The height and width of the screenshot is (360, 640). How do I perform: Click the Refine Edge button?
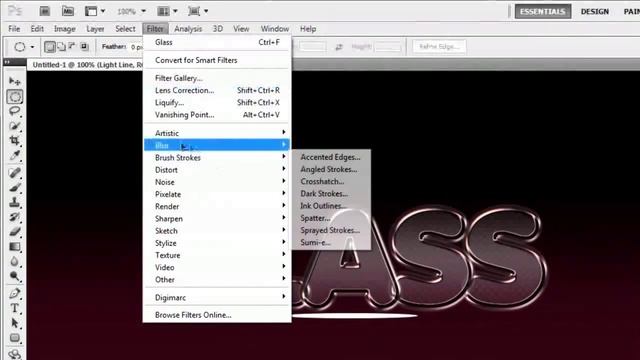click(x=439, y=47)
